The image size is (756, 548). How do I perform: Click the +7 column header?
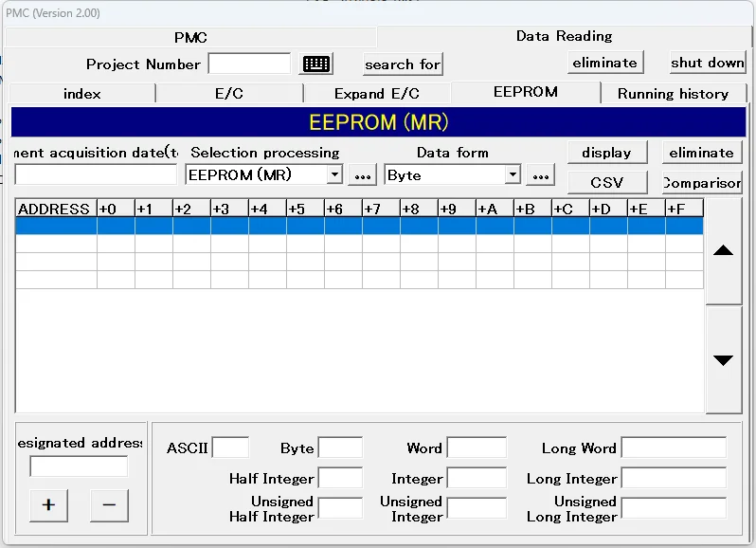click(382, 209)
